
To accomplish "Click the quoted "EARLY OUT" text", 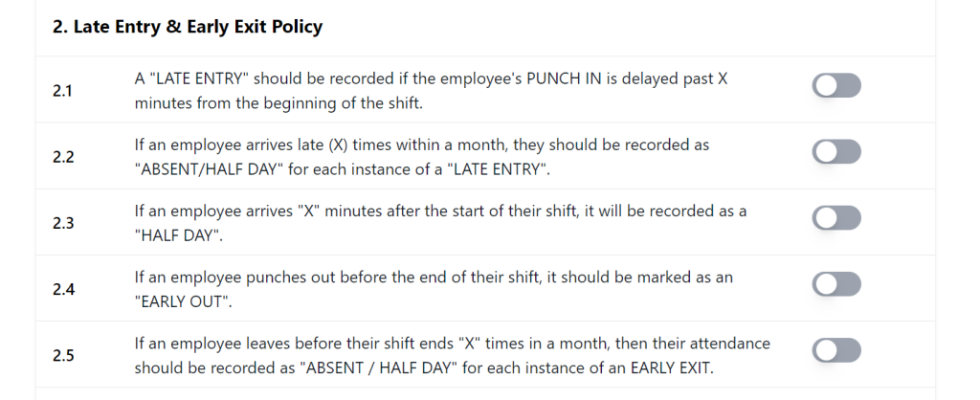I will click(x=182, y=300).
